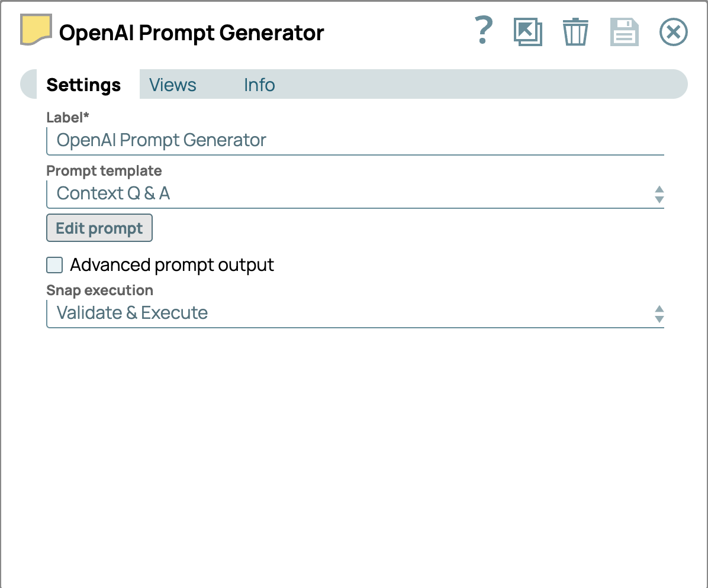This screenshot has width=708, height=588.
Task: Click the floppy disk save icon
Action: click(624, 32)
